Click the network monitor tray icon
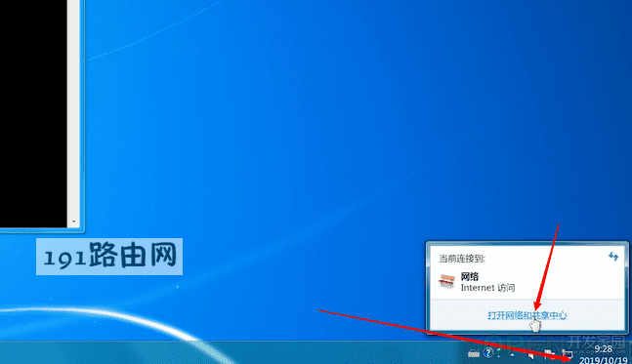The image size is (632, 364). coord(568,353)
